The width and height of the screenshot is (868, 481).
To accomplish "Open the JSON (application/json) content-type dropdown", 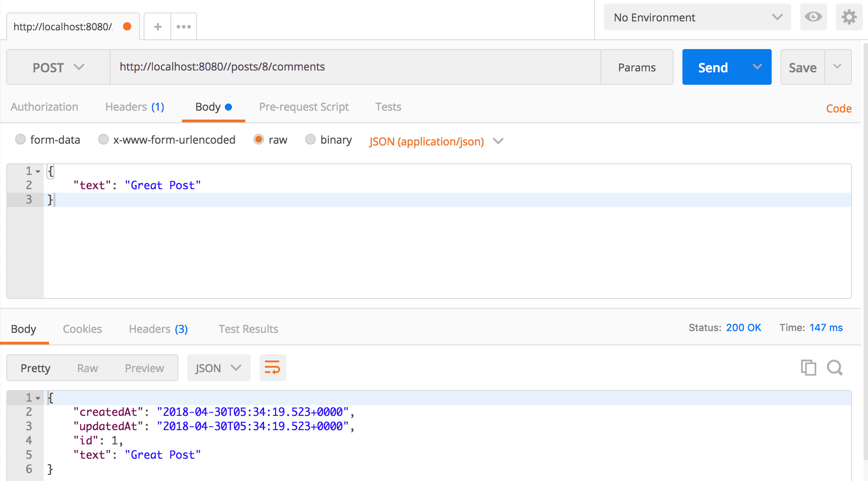I will [x=436, y=141].
